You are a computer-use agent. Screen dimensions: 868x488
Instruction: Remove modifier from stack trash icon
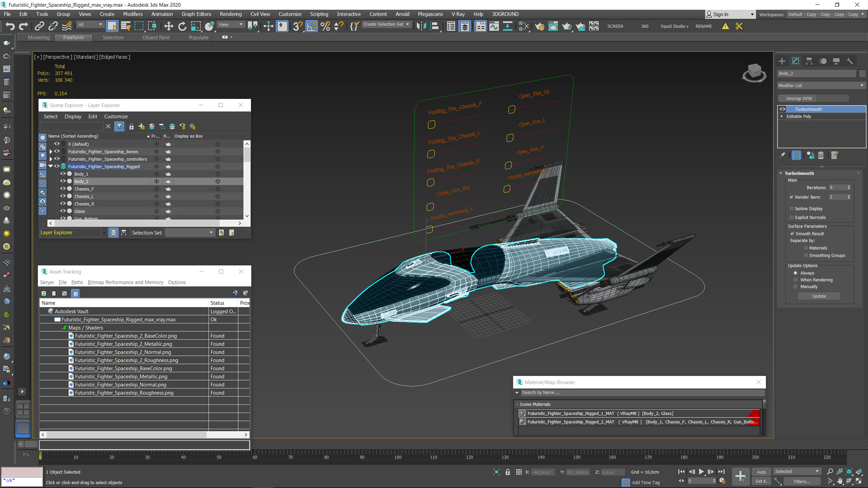821,155
